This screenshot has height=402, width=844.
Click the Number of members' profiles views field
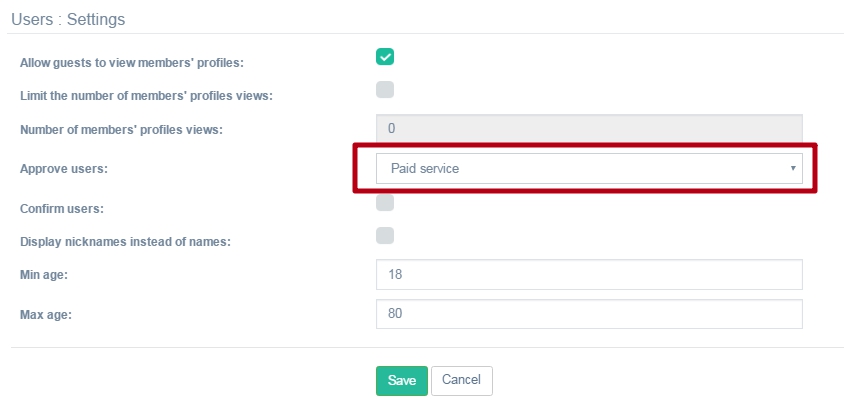[589, 128]
